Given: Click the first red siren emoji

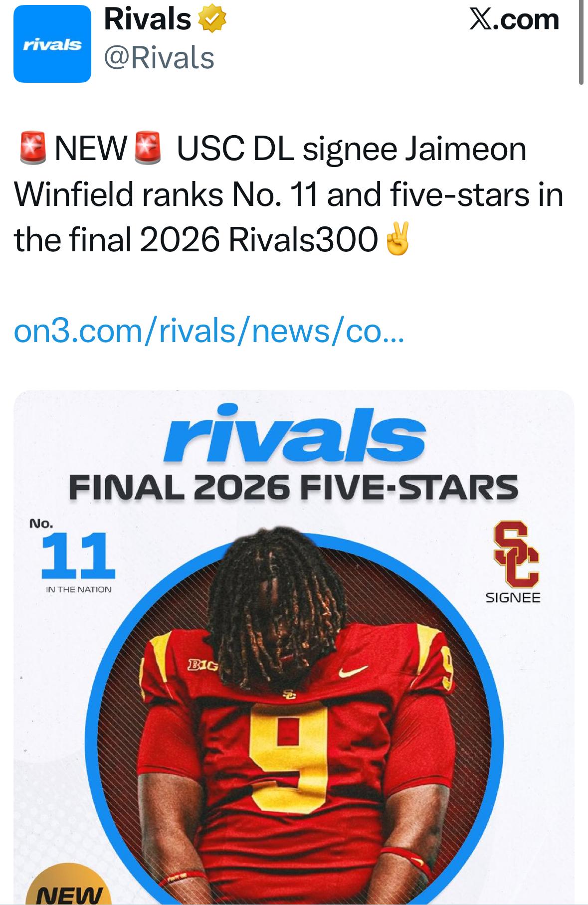Looking at the screenshot, I should click(x=32, y=149).
